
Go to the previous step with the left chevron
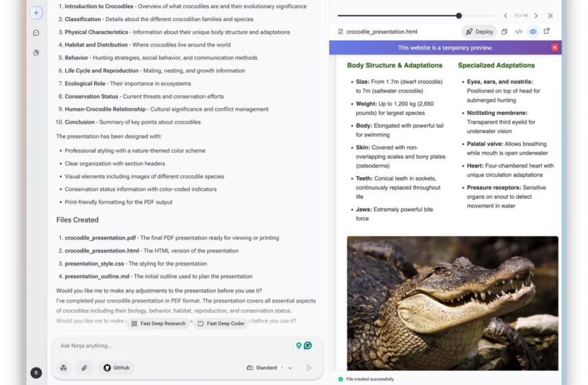pyautogui.click(x=506, y=16)
